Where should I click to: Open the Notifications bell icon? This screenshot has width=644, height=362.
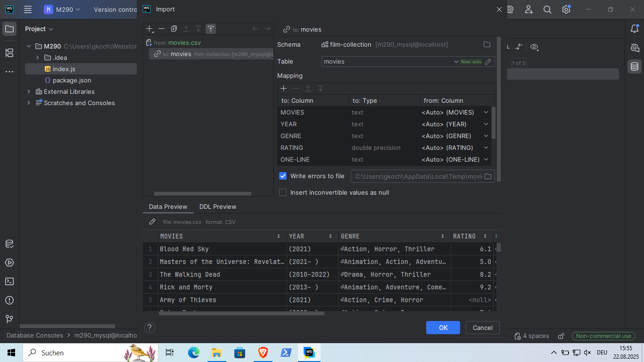pos(635,29)
